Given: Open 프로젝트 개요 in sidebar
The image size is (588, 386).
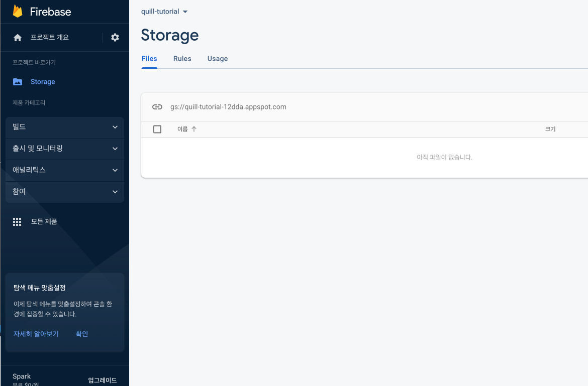Looking at the screenshot, I should pos(49,38).
